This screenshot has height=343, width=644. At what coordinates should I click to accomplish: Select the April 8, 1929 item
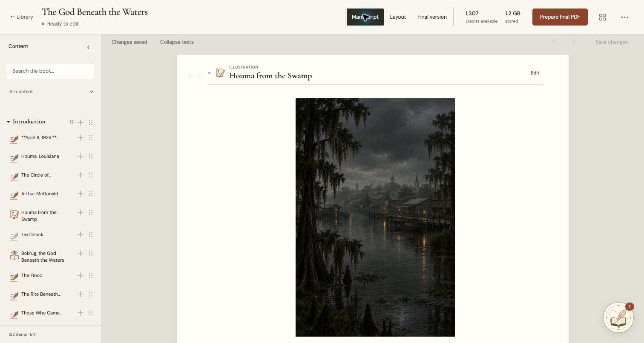[x=40, y=137]
